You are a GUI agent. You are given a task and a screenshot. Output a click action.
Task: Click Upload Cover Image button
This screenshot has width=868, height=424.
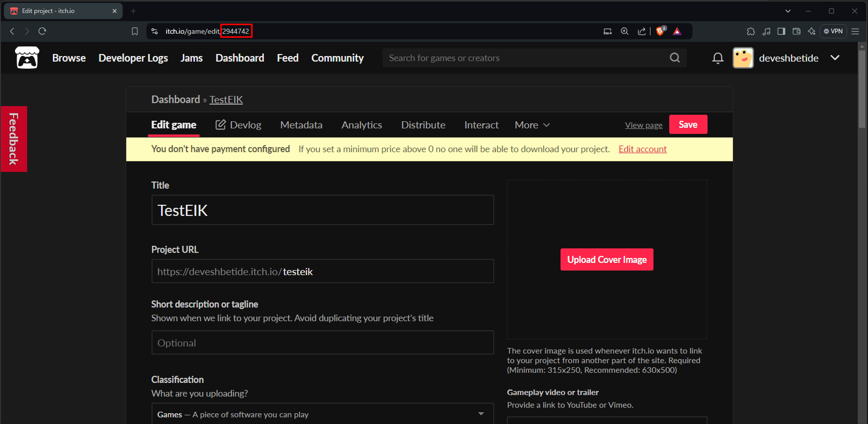click(606, 259)
